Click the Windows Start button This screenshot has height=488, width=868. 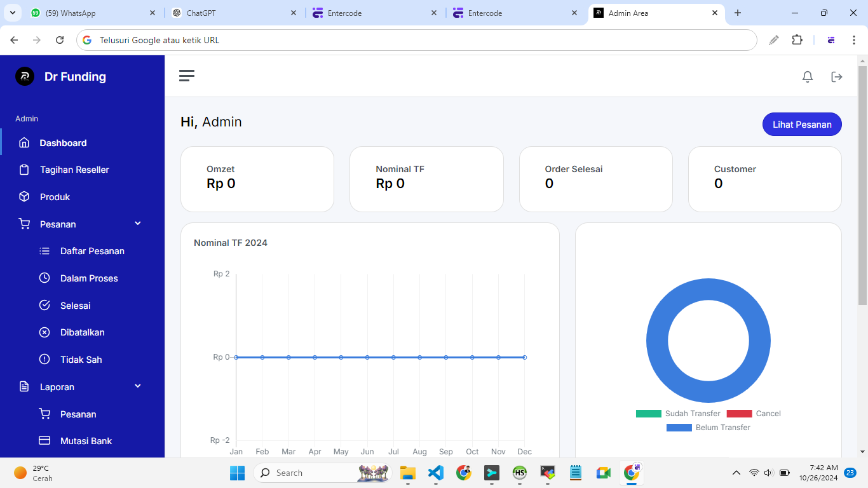pos(237,473)
